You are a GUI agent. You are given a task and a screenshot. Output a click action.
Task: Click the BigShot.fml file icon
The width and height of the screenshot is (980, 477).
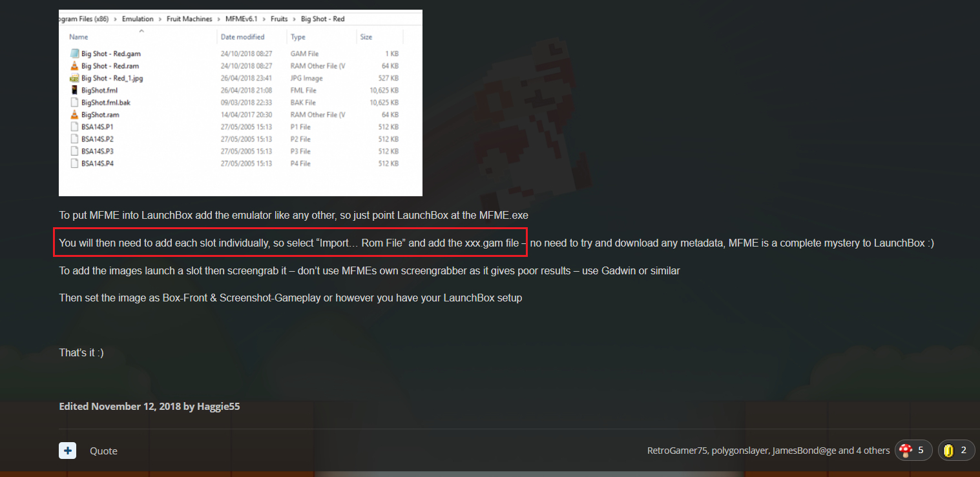tap(74, 90)
